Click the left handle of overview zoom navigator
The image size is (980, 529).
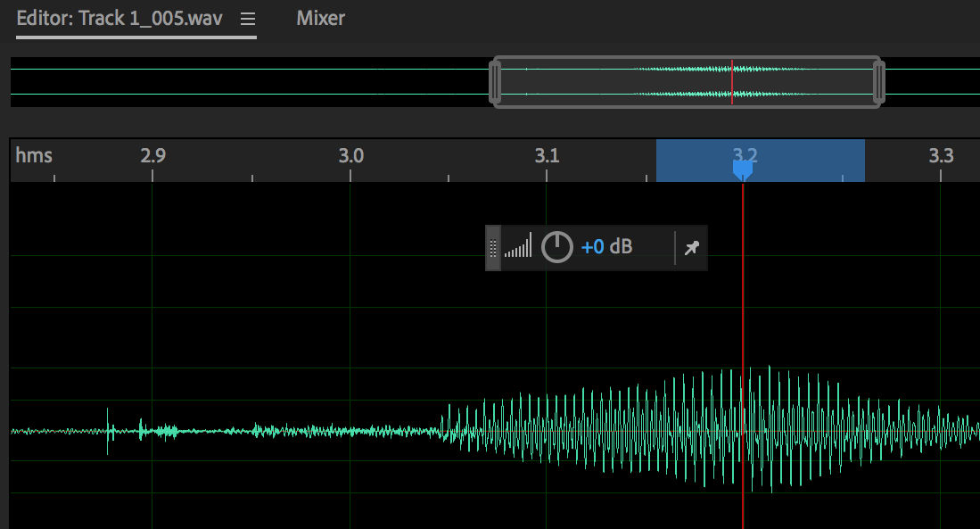(x=495, y=82)
